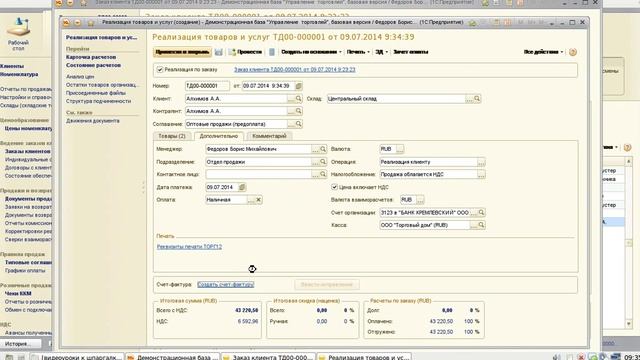Open the ЭД dropdown menu
640x360 pixels.
point(381,52)
